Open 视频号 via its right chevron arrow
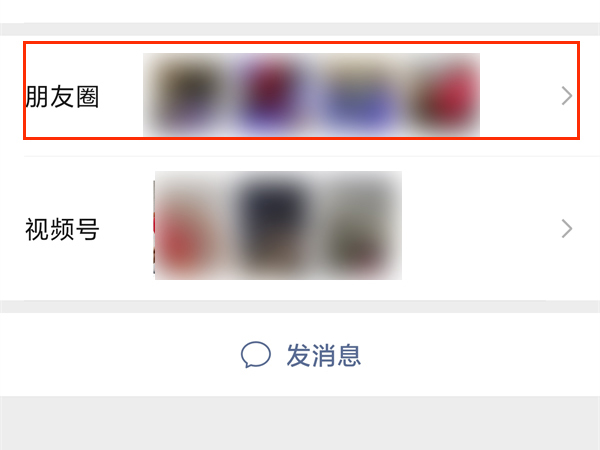 (x=567, y=228)
